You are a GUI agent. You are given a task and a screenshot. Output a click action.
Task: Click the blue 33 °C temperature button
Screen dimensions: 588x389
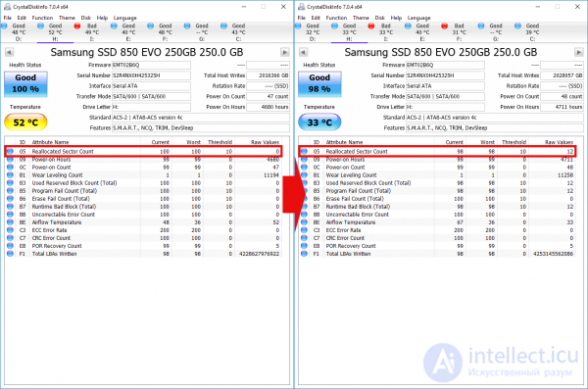coord(319,122)
